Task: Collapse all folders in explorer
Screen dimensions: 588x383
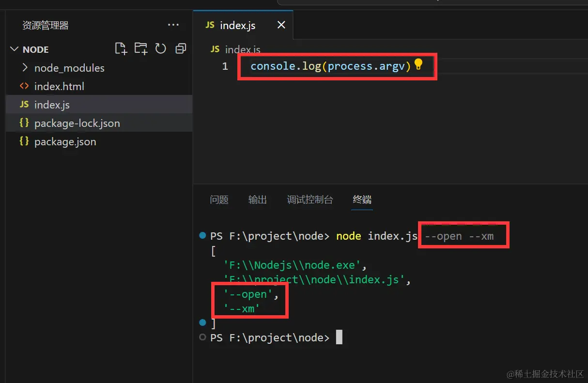Action: (x=181, y=48)
